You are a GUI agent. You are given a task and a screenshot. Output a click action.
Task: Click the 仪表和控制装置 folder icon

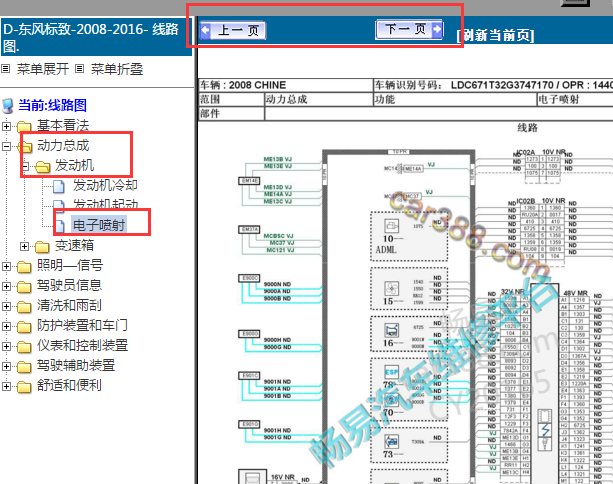click(24, 346)
